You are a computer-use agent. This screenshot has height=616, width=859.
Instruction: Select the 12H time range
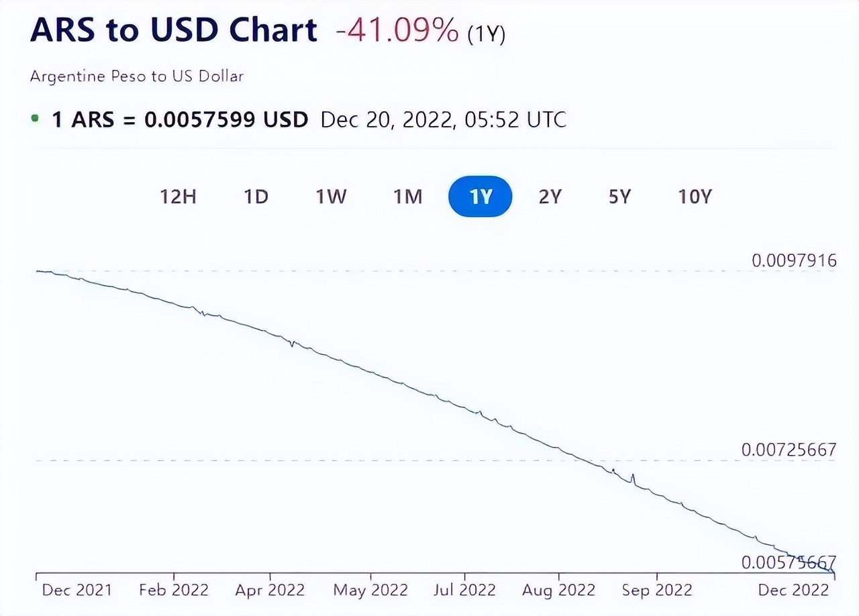point(177,197)
